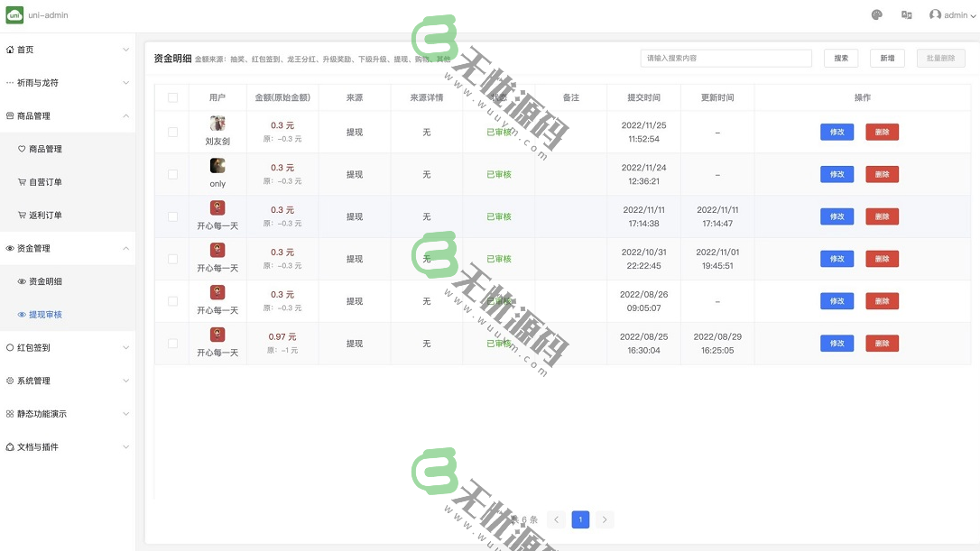Select the 首页 home icon in sidebar
The image size is (980, 551).
tap(11, 50)
